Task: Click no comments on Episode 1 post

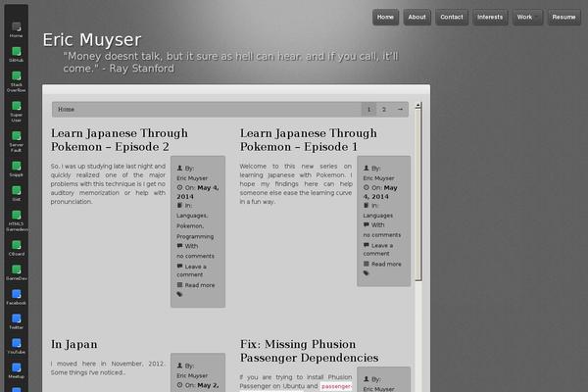Action: tap(382, 235)
